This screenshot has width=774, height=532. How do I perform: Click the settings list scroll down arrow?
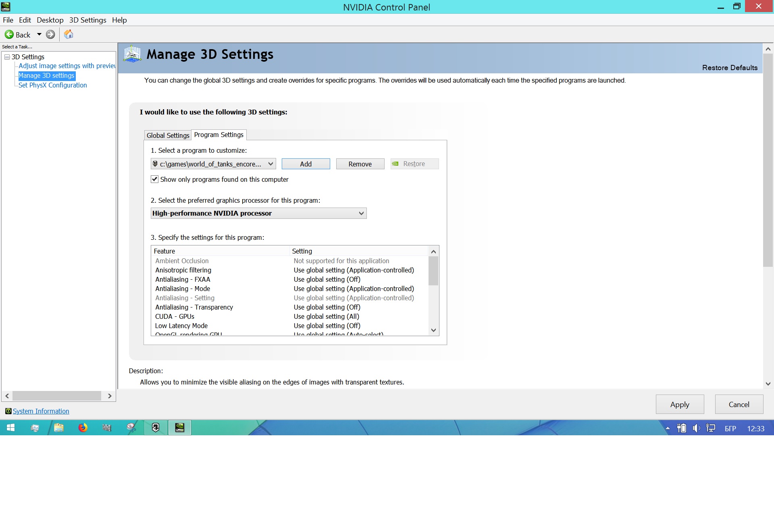coord(433,330)
